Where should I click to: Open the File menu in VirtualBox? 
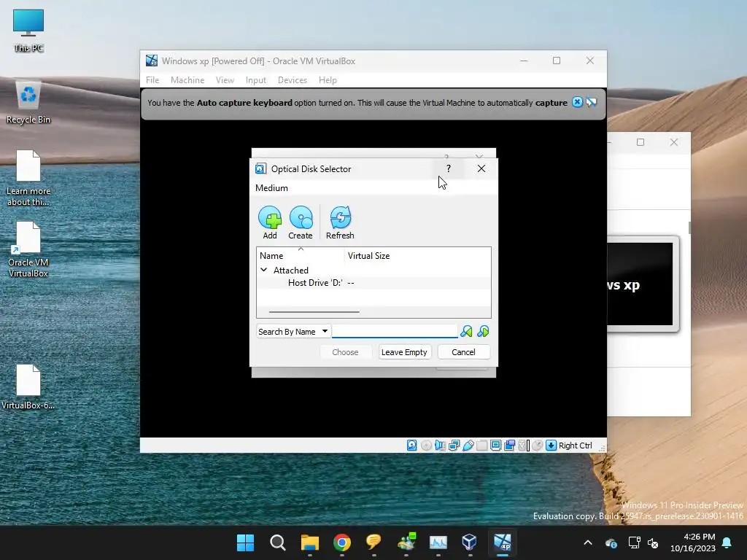[x=152, y=80]
